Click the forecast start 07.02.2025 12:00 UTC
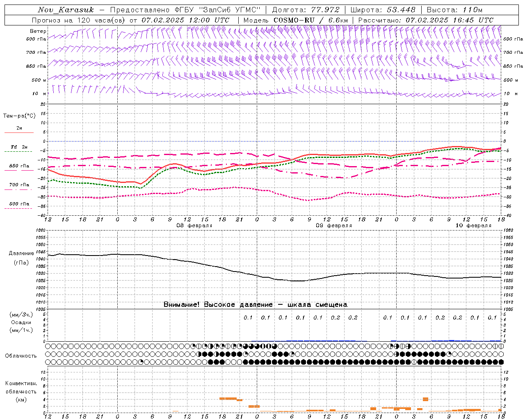 point(185,20)
